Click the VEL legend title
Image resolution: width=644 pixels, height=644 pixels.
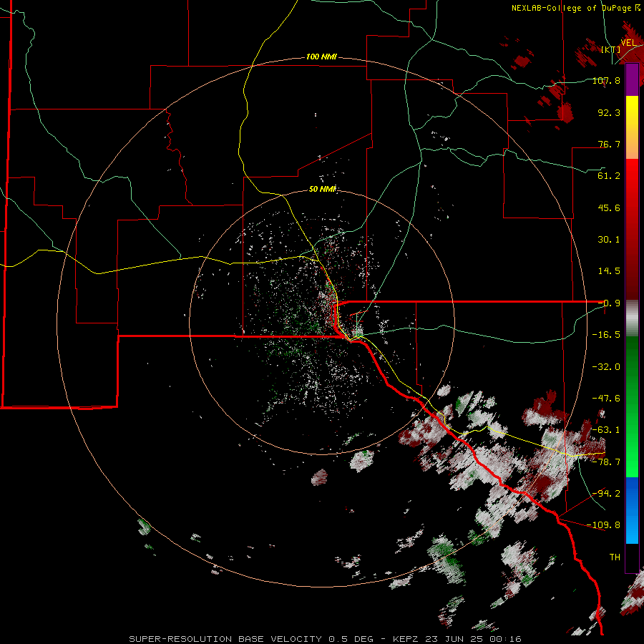pyautogui.click(x=628, y=43)
